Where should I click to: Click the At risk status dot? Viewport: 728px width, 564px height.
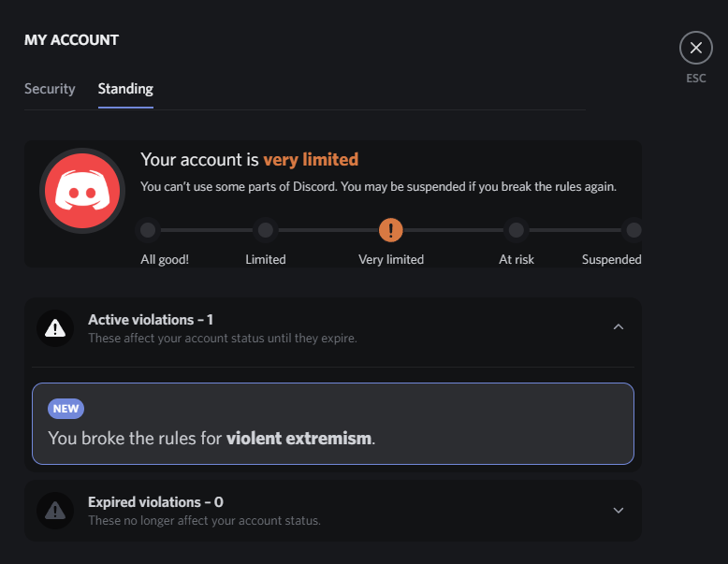pyautogui.click(x=517, y=230)
